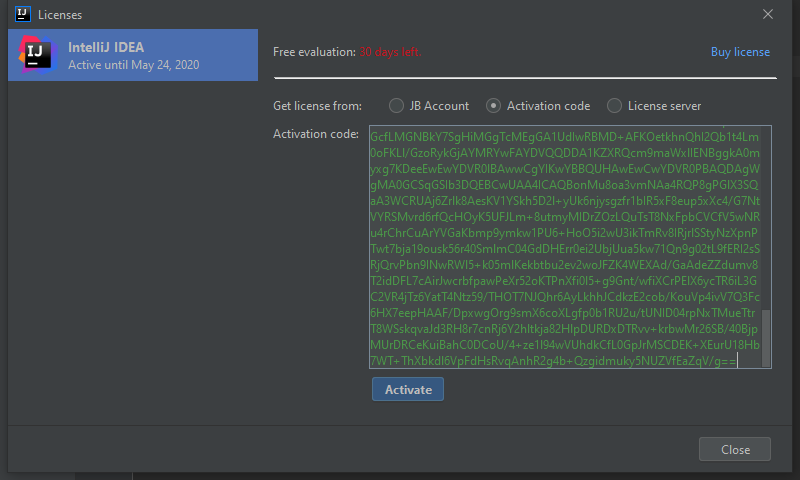The width and height of the screenshot is (800, 480).
Task: Select the IntelliJ IDEA entry in product list
Action: [133, 55]
